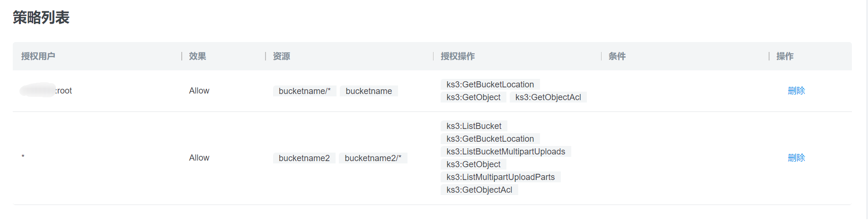Click ks3:GetObjectAcl tag in first row
The image size is (868, 222).
point(548,97)
